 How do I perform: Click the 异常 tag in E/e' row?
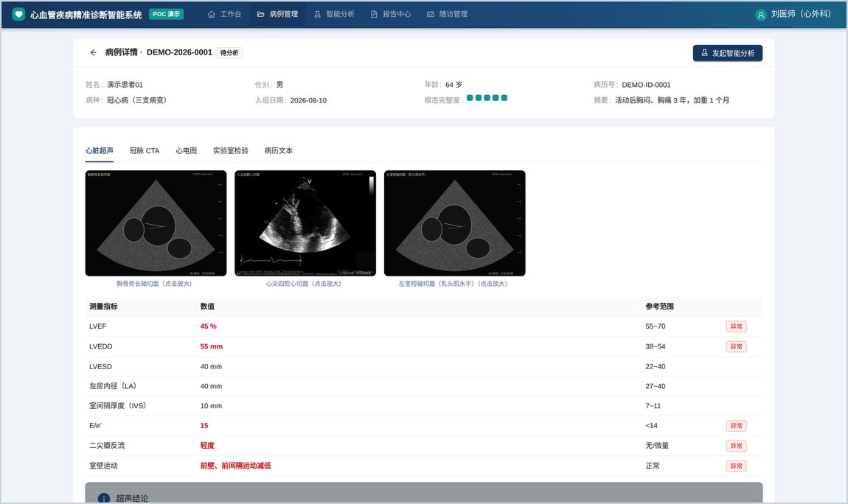736,426
